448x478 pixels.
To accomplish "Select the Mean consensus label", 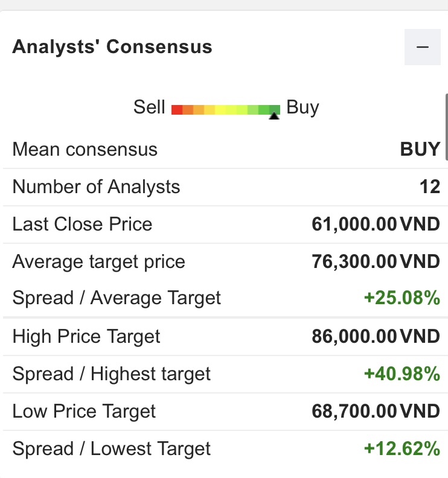I will [85, 150].
